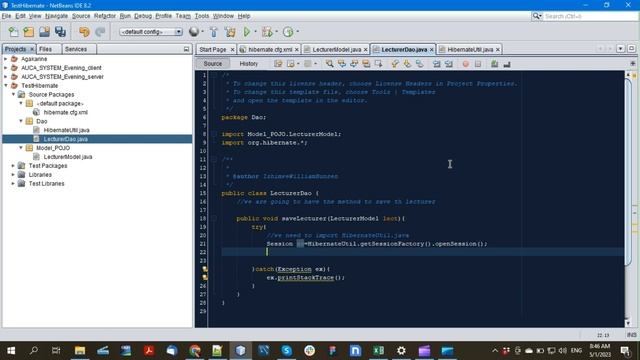Open Windows Start menu

pyautogui.click(x=11, y=351)
